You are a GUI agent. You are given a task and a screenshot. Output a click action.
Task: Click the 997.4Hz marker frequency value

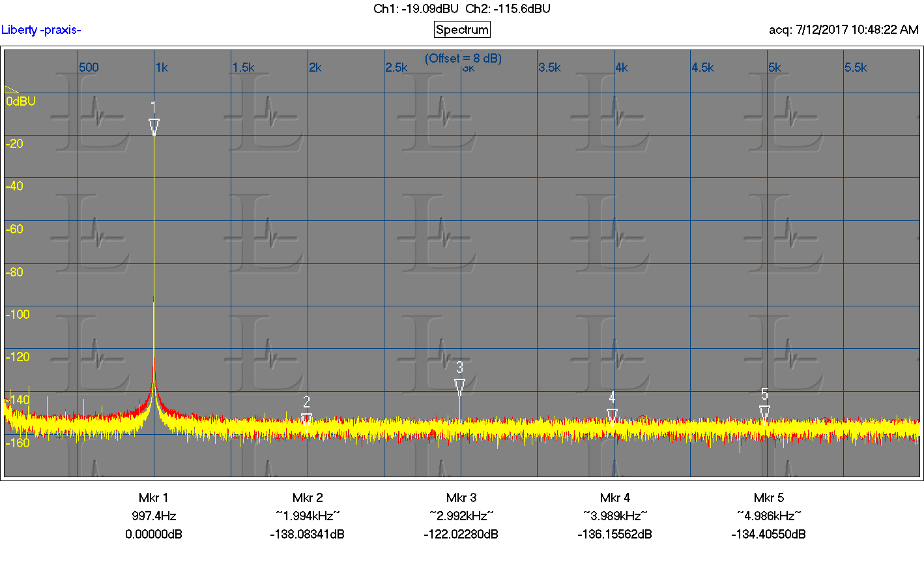coord(154,516)
